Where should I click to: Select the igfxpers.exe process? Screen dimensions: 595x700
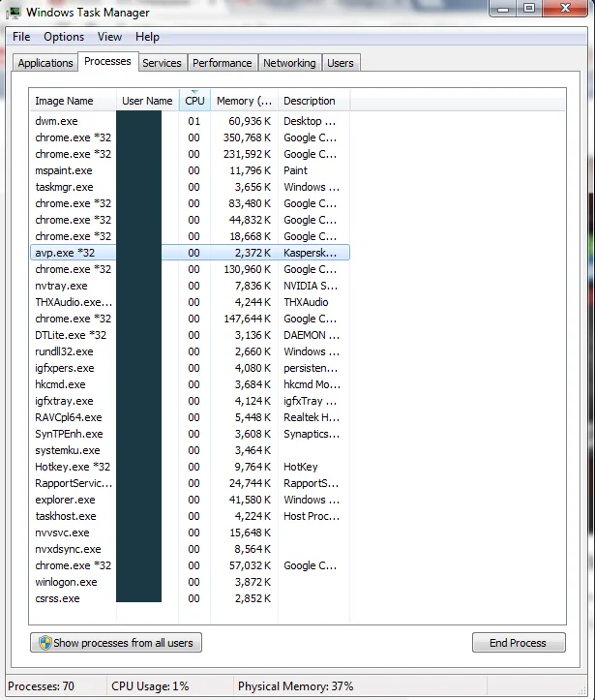click(190, 368)
